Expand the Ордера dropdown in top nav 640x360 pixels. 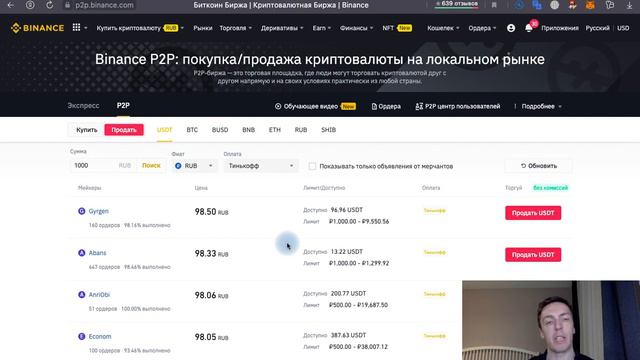point(482,28)
